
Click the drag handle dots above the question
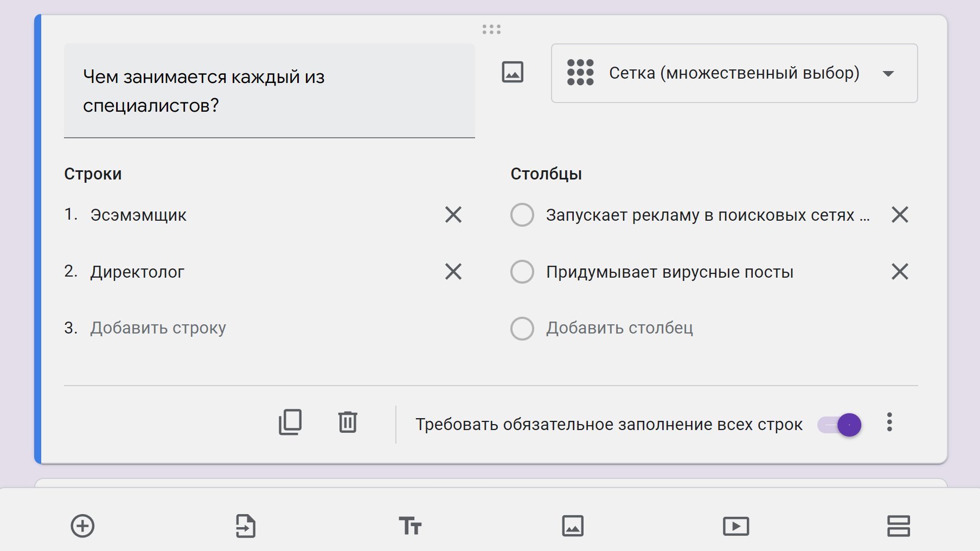point(491,29)
